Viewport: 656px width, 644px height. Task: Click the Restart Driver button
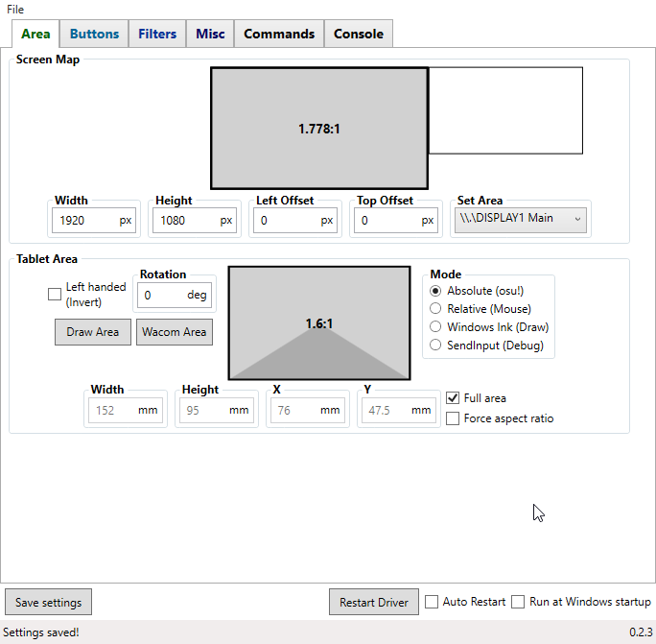pos(374,602)
